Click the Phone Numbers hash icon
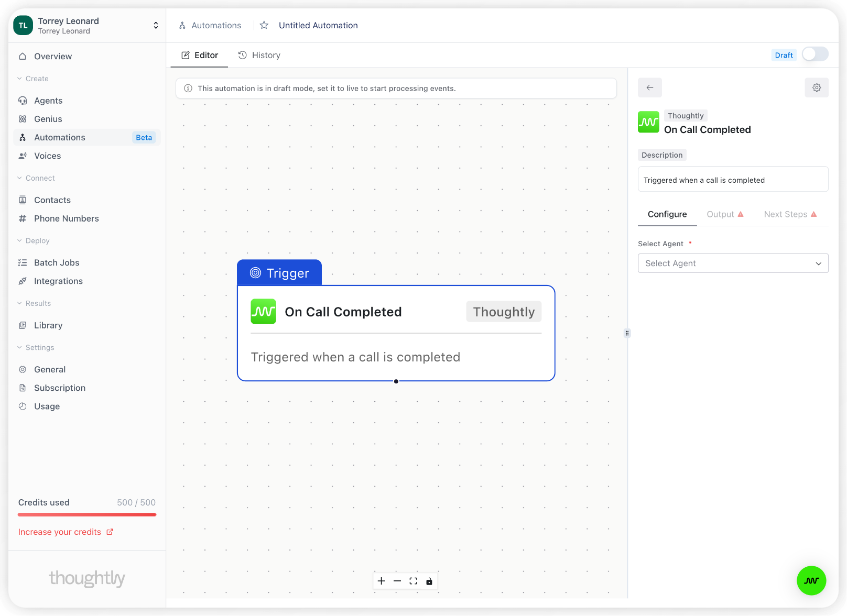Image resolution: width=847 pixels, height=616 pixels. pos(23,218)
